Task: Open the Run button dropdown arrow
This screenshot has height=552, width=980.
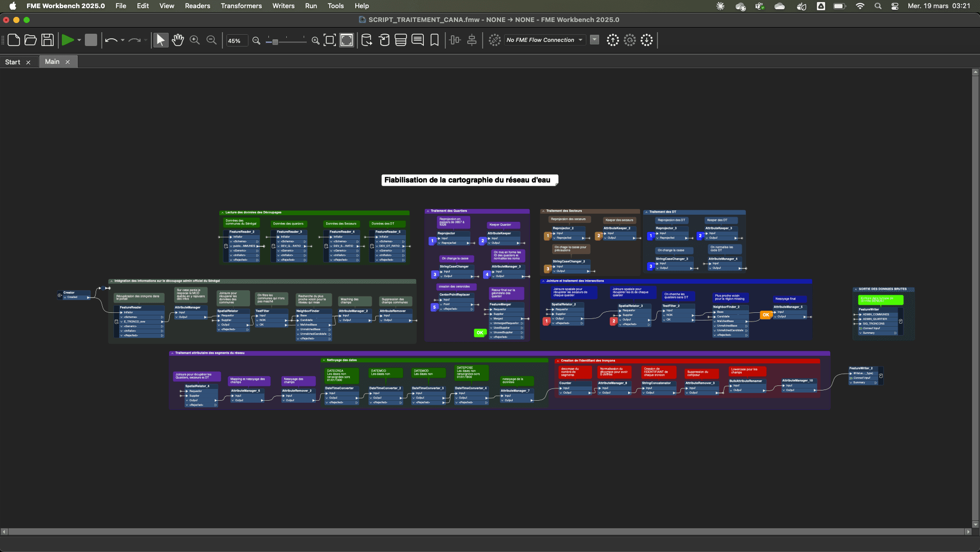Action: point(79,40)
